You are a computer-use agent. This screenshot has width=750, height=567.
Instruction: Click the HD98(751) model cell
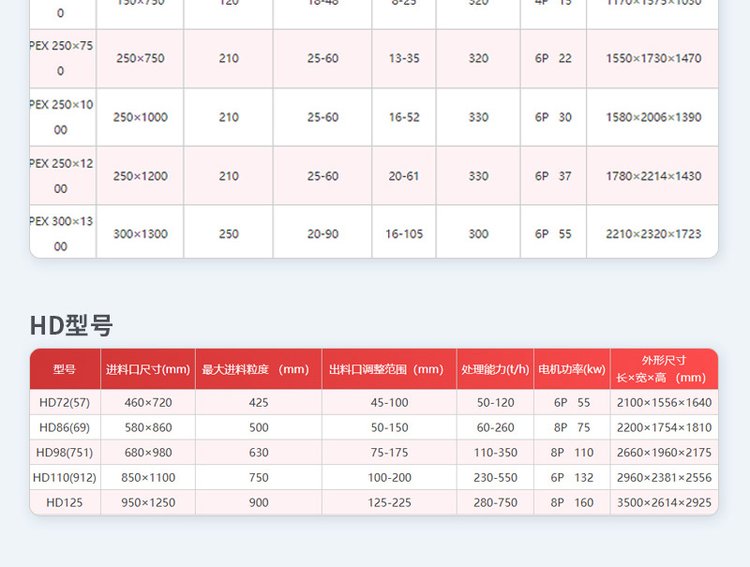(x=64, y=452)
